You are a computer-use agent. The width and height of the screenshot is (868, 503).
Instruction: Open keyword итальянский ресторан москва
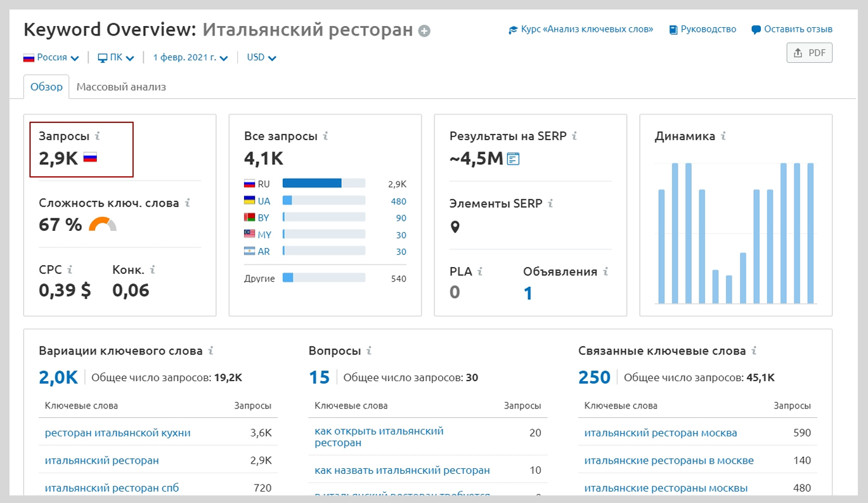pyautogui.click(x=661, y=433)
